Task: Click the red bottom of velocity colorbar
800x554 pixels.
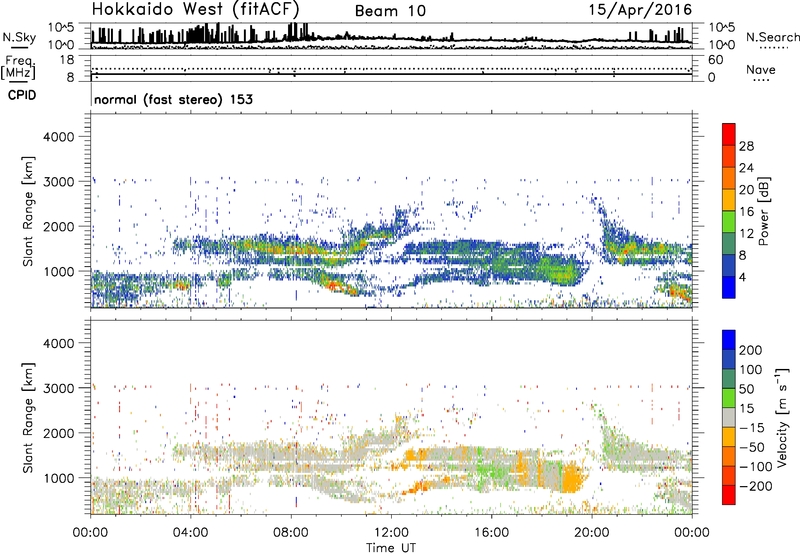Action: 729,495
